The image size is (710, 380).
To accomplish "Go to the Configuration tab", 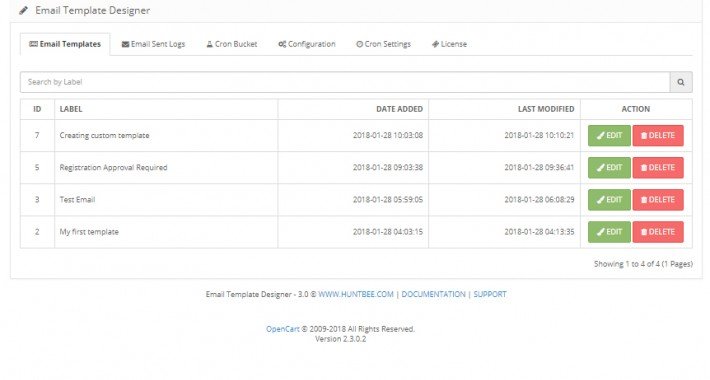I will [307, 44].
